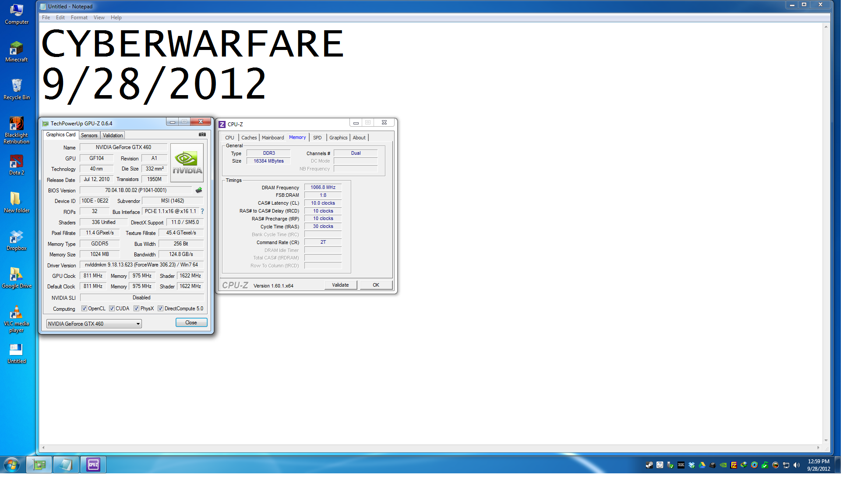This screenshot has height=490, width=868.
Task: Click the GPU-Z Close button
Action: (191, 323)
